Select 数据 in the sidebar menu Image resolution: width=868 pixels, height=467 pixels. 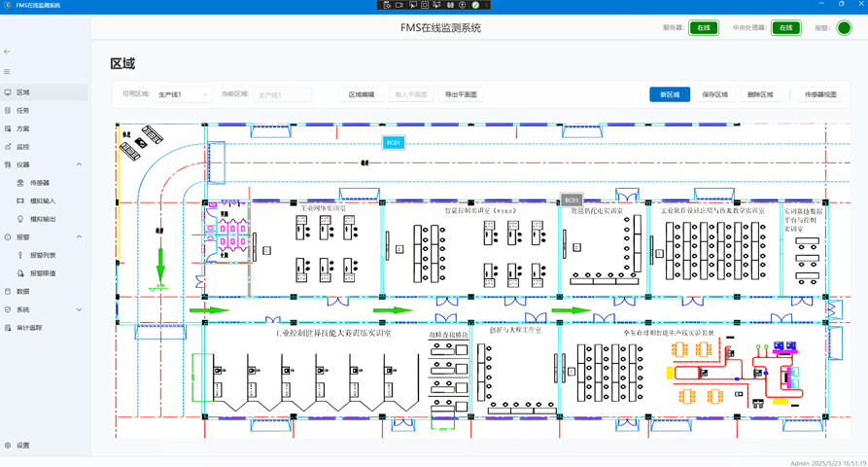point(22,291)
